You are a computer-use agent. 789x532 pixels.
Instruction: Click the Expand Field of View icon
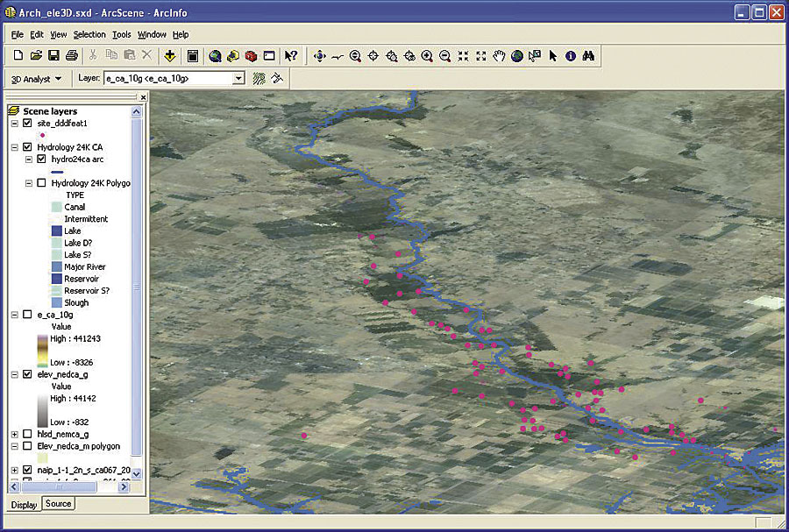pos(481,56)
